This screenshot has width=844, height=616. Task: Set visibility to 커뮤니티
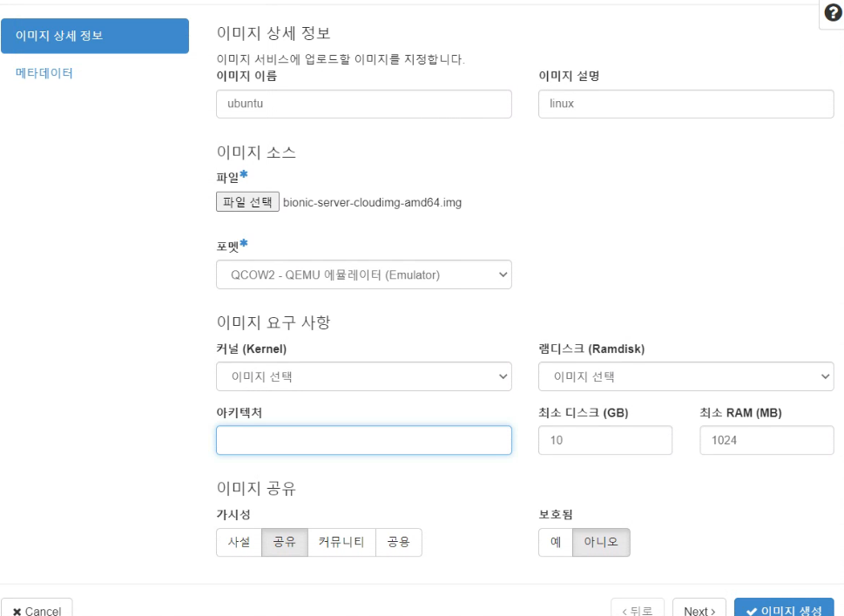pyautogui.click(x=341, y=542)
